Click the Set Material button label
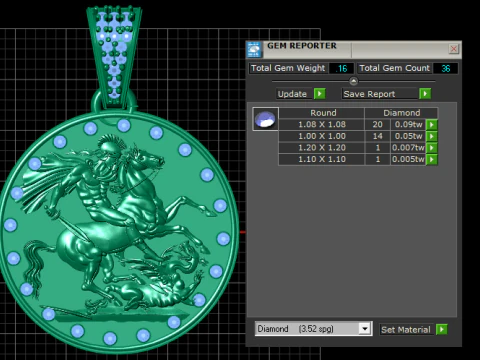The image size is (480, 360). [x=406, y=330]
